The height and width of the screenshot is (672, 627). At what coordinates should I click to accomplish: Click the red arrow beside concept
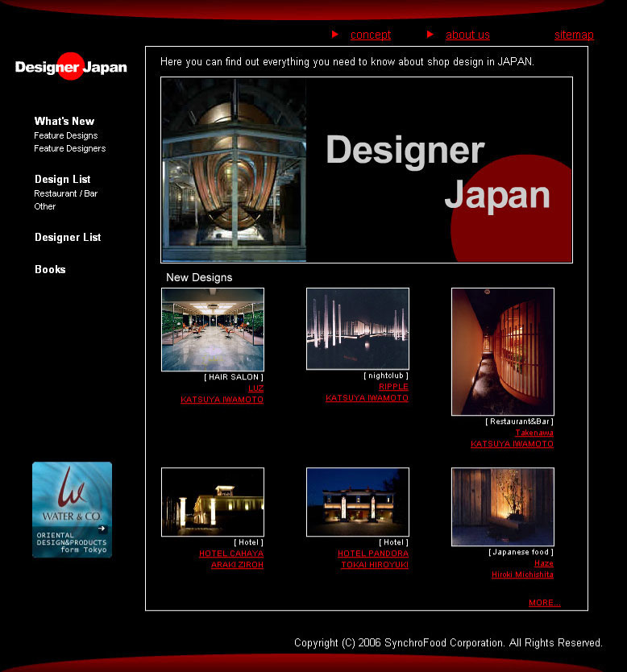[335, 35]
